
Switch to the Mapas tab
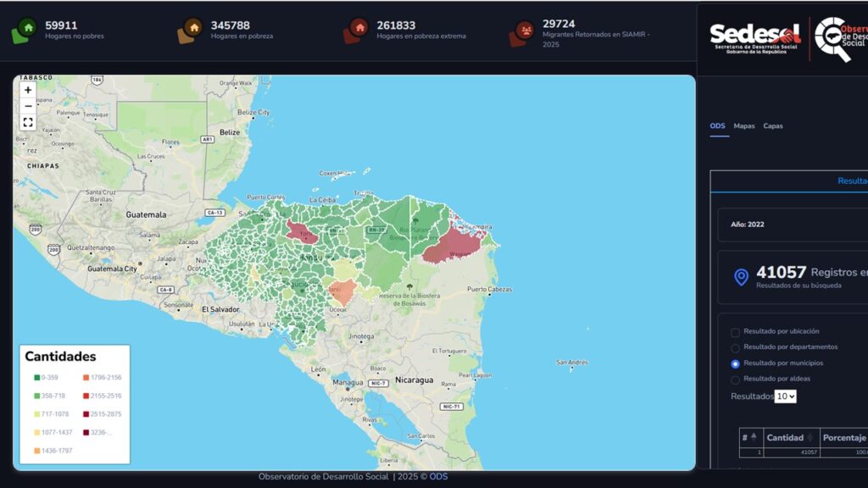[744, 126]
